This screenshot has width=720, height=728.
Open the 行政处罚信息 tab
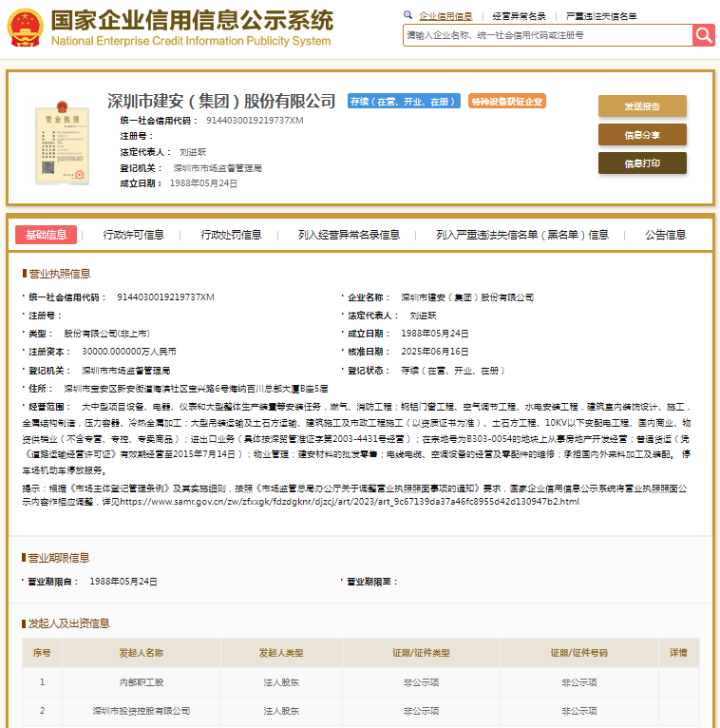pyautogui.click(x=231, y=235)
